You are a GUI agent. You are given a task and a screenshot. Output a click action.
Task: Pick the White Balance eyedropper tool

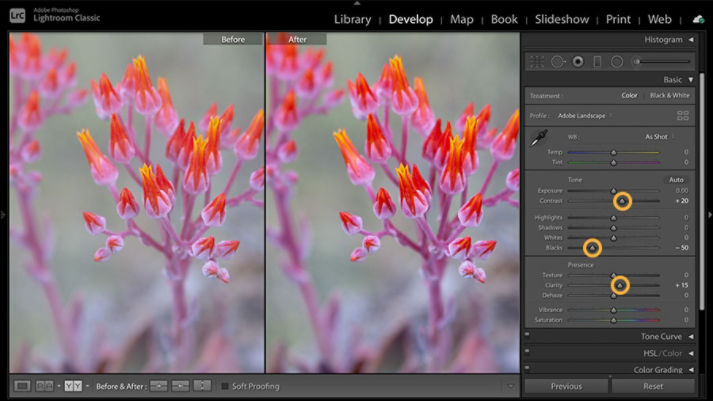click(539, 138)
